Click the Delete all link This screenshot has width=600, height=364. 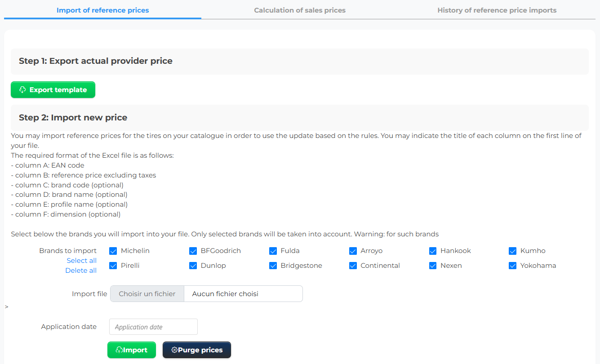point(81,271)
